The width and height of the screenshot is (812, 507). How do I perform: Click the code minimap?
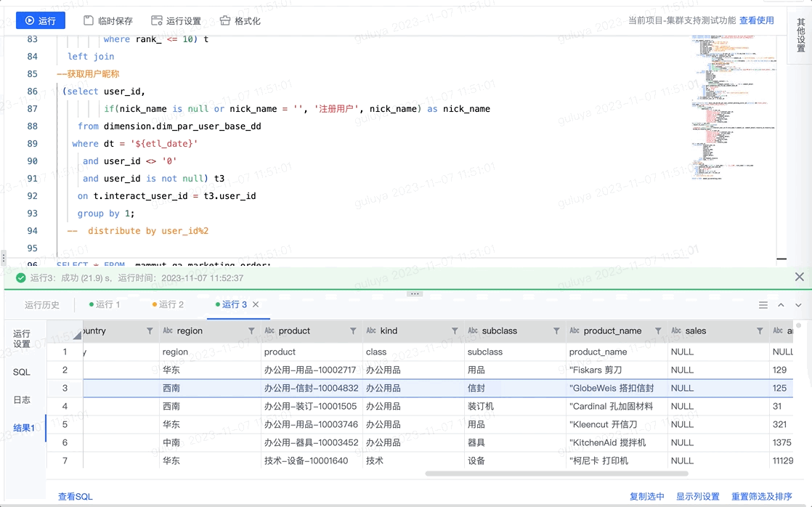[733, 106]
